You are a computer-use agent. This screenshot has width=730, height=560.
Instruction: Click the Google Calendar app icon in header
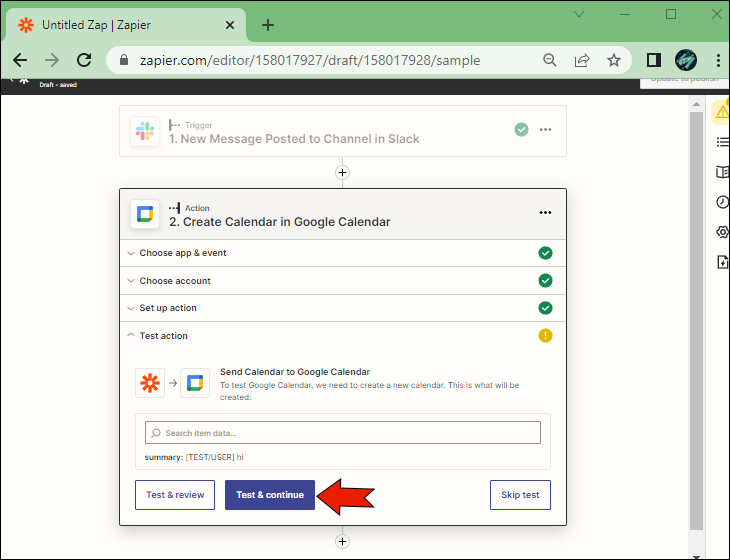(145, 214)
